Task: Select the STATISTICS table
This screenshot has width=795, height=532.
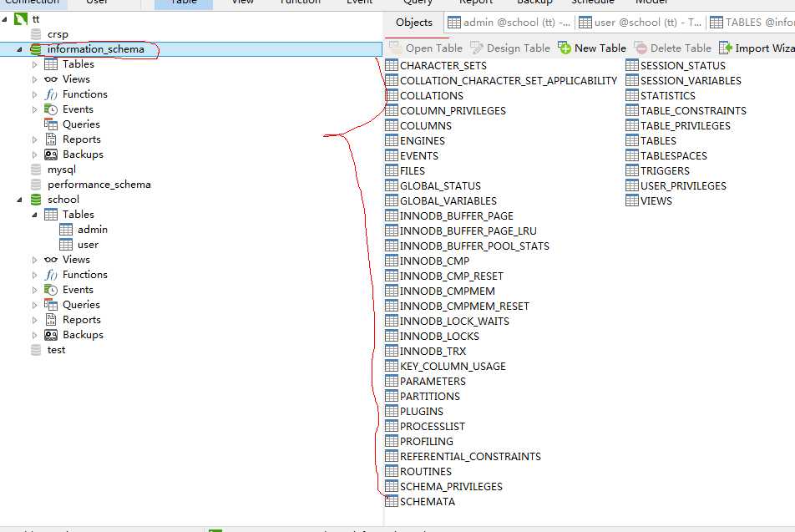Action: point(661,95)
